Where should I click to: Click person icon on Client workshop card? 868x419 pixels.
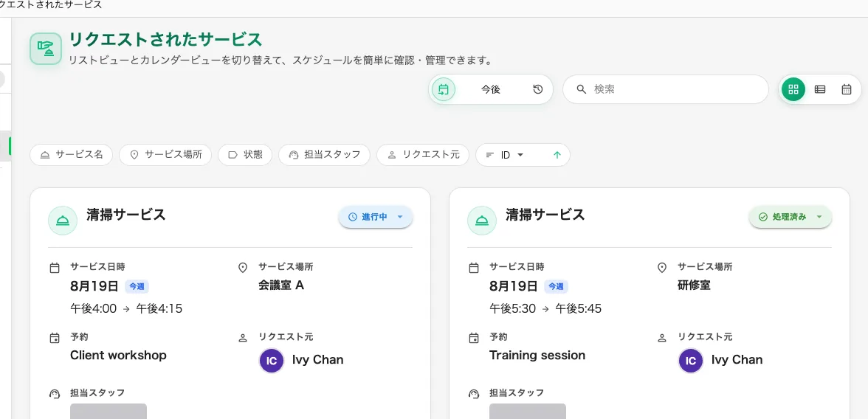click(242, 338)
